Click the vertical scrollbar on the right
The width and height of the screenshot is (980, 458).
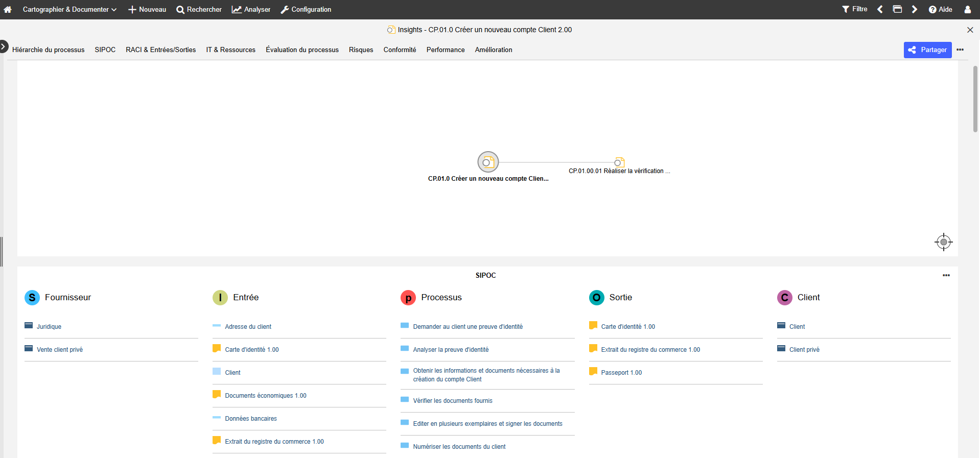click(975, 100)
